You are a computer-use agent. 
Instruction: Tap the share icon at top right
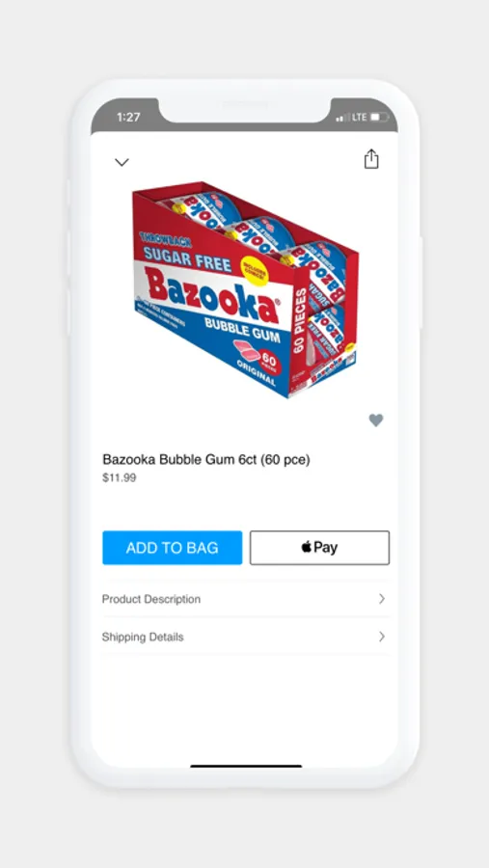click(x=371, y=159)
